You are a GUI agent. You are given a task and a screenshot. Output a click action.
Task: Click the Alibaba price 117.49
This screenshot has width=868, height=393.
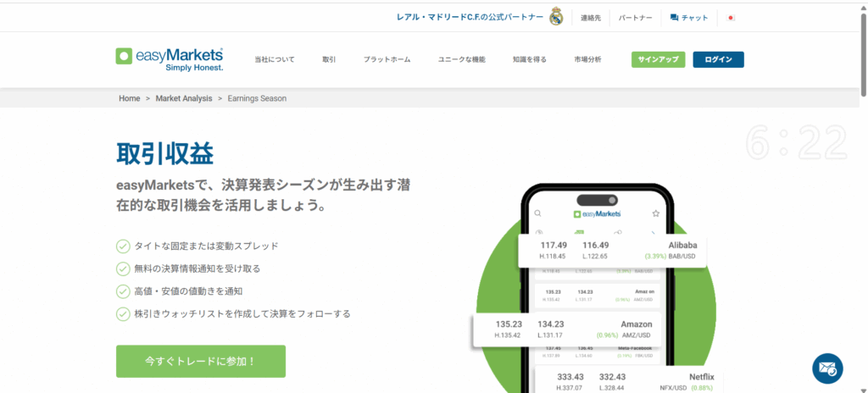pos(554,246)
